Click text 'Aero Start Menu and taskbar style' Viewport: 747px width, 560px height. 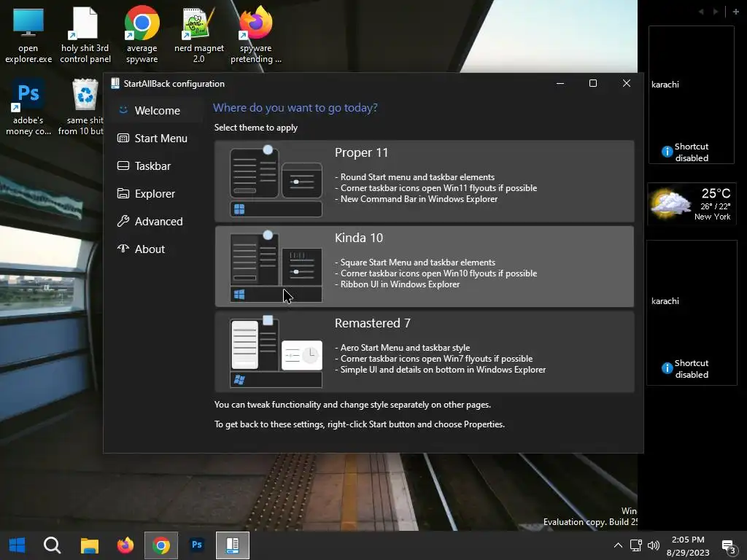pyautogui.click(x=405, y=348)
